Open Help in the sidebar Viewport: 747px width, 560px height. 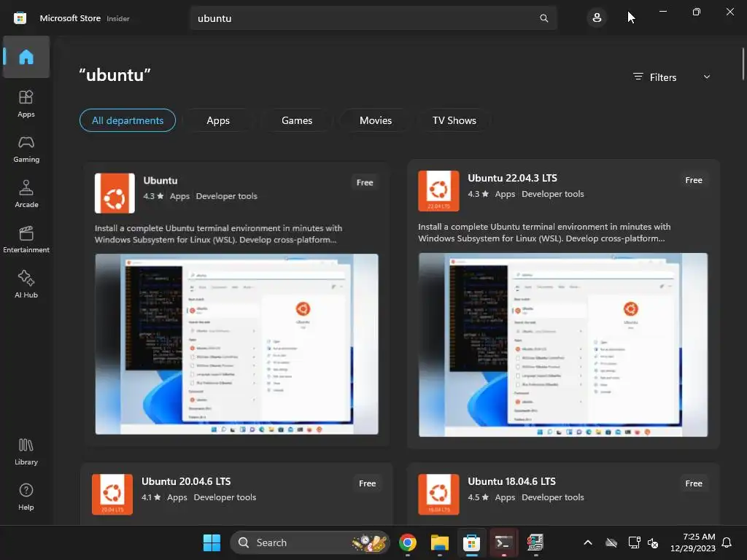pos(26,497)
